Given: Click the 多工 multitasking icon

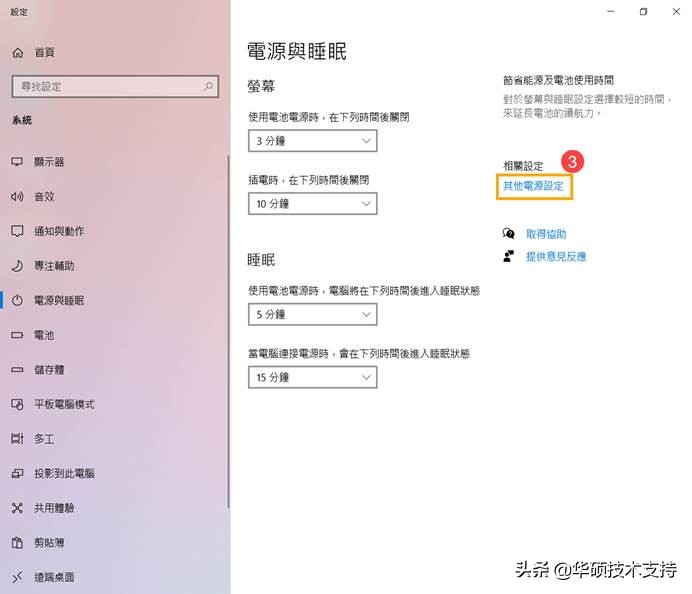Looking at the screenshot, I should coord(17,439).
